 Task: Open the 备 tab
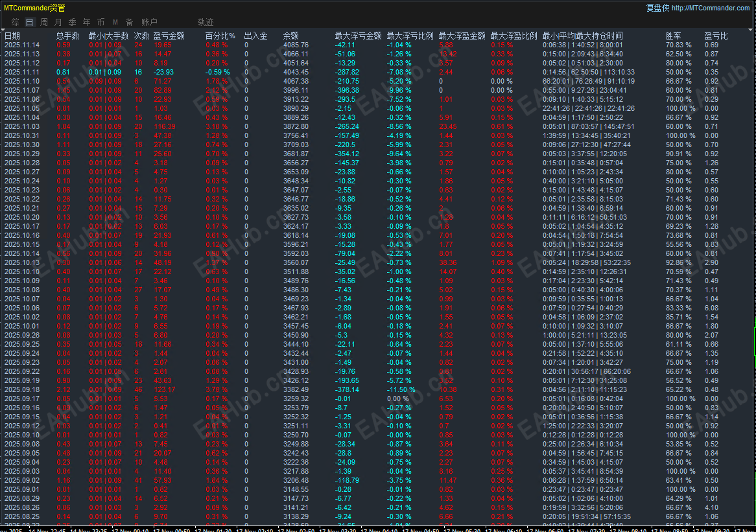click(129, 22)
